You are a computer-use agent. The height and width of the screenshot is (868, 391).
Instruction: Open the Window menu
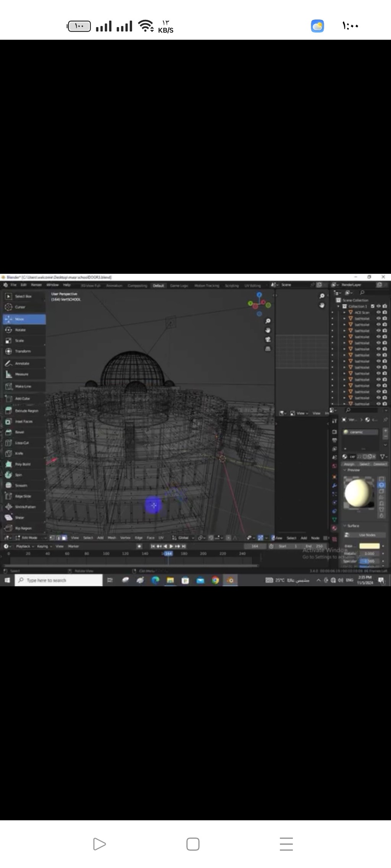pos(52,285)
